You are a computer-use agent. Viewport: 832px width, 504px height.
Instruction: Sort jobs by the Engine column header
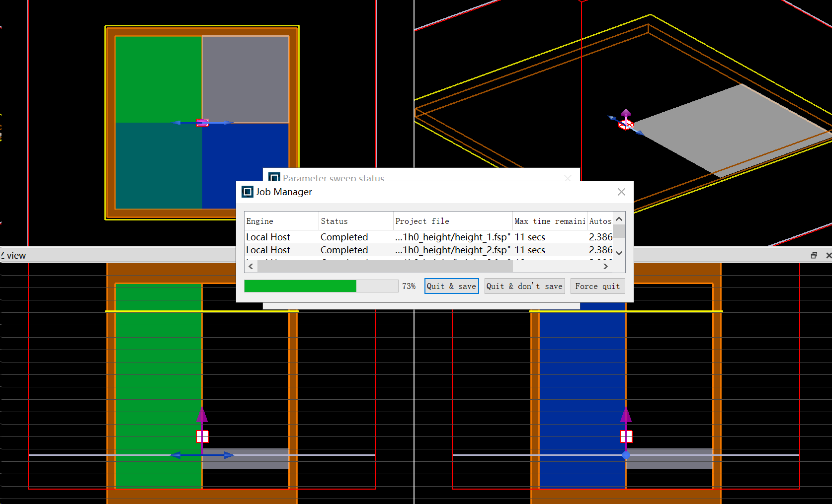281,221
